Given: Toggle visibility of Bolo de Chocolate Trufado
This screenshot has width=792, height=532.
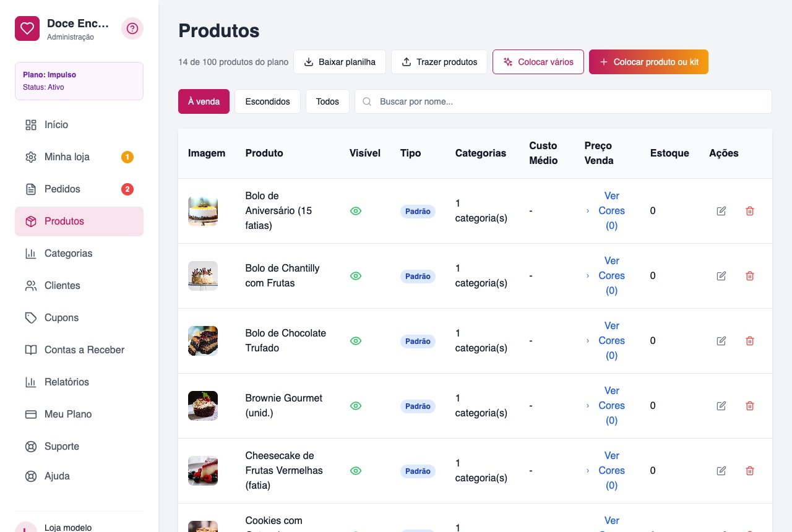Looking at the screenshot, I should (x=356, y=341).
